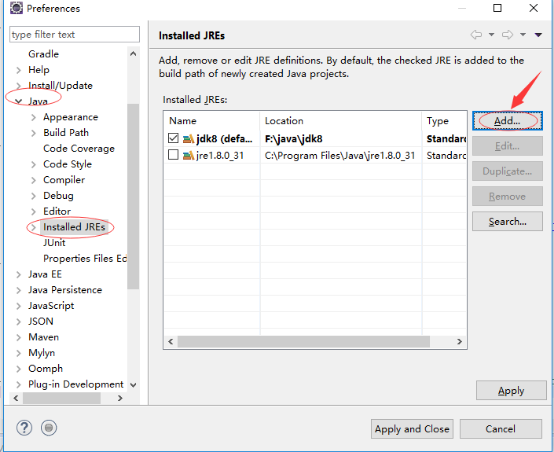Sort by the Location column header
Viewport: 554px width, 452px height.
[x=341, y=121]
